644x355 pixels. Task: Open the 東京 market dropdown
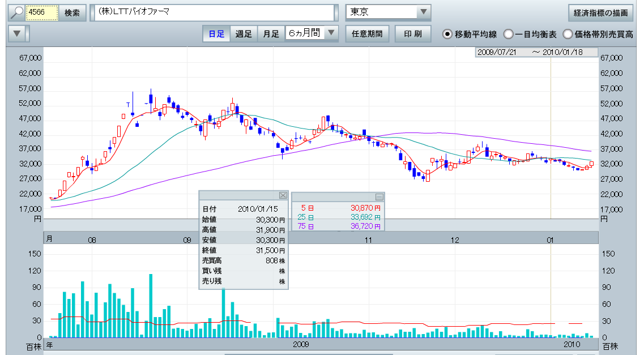(423, 12)
